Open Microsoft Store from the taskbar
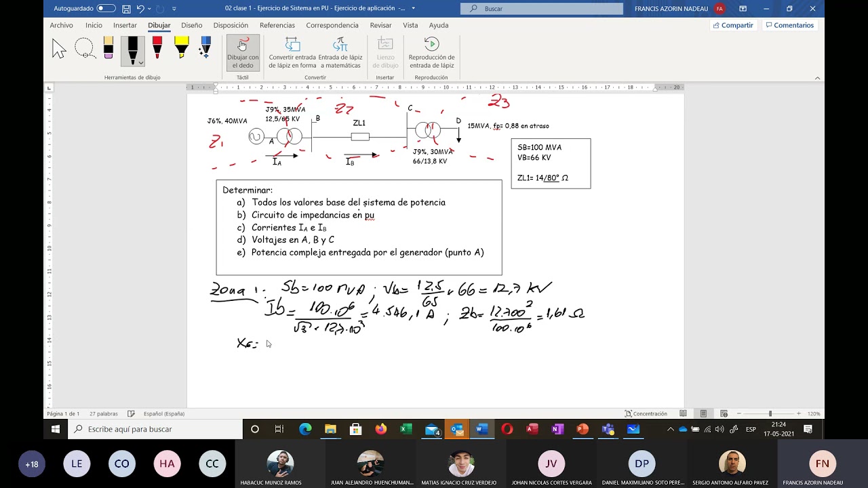Screen dimensions: 868x488 (x=355, y=429)
